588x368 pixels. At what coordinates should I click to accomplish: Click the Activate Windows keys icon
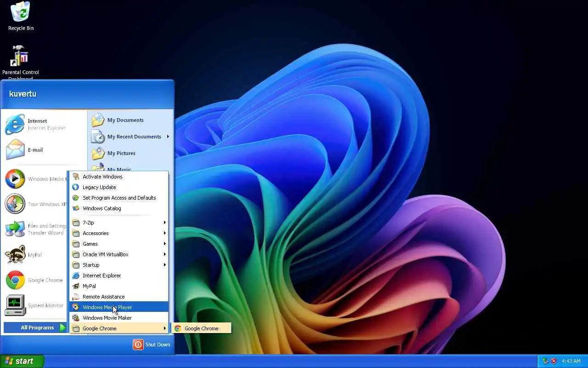(76, 177)
